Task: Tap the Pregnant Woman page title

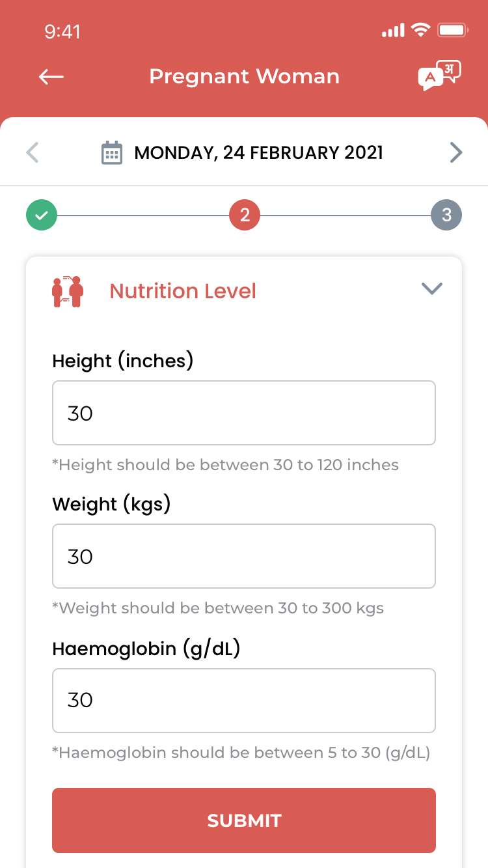Action: (244, 77)
